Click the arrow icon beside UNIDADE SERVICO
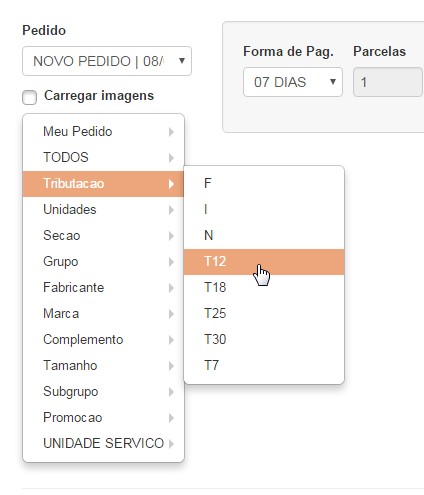 [x=171, y=444]
